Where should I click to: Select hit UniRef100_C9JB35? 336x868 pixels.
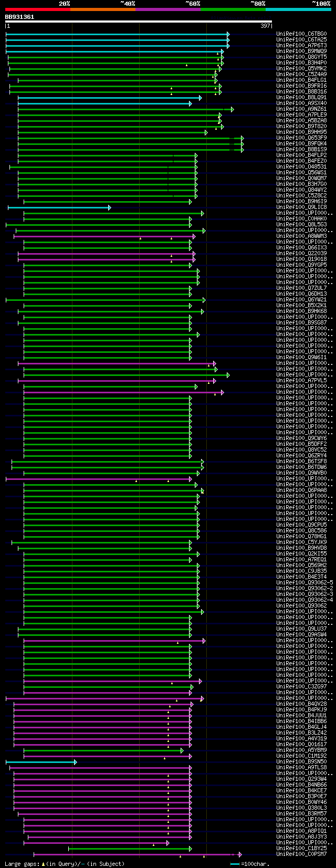301,571
